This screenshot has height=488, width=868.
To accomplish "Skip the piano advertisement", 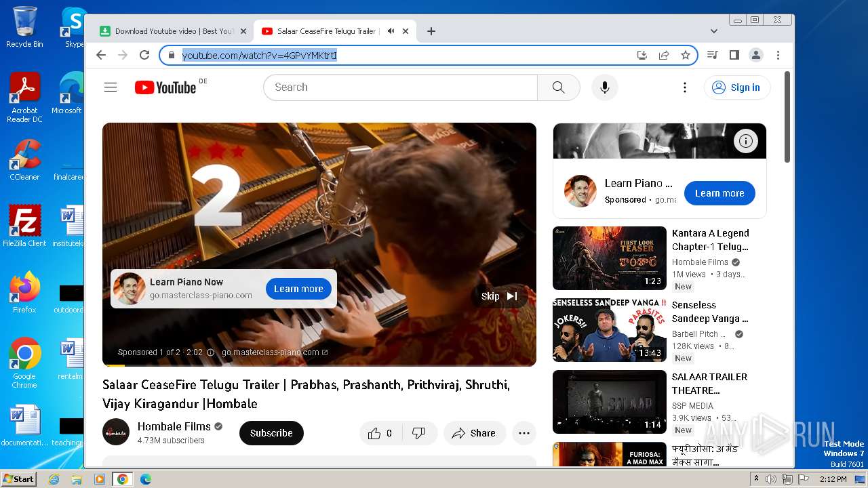I will click(x=499, y=296).
